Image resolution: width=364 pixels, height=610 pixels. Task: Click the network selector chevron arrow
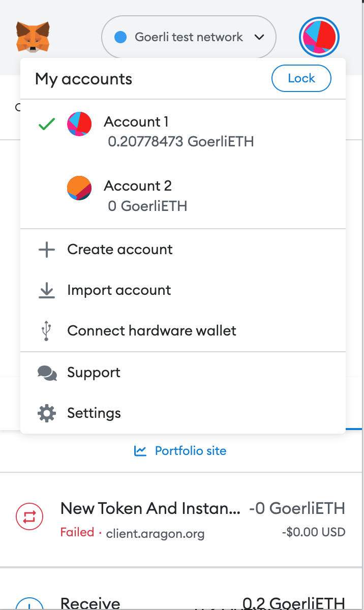coord(259,37)
